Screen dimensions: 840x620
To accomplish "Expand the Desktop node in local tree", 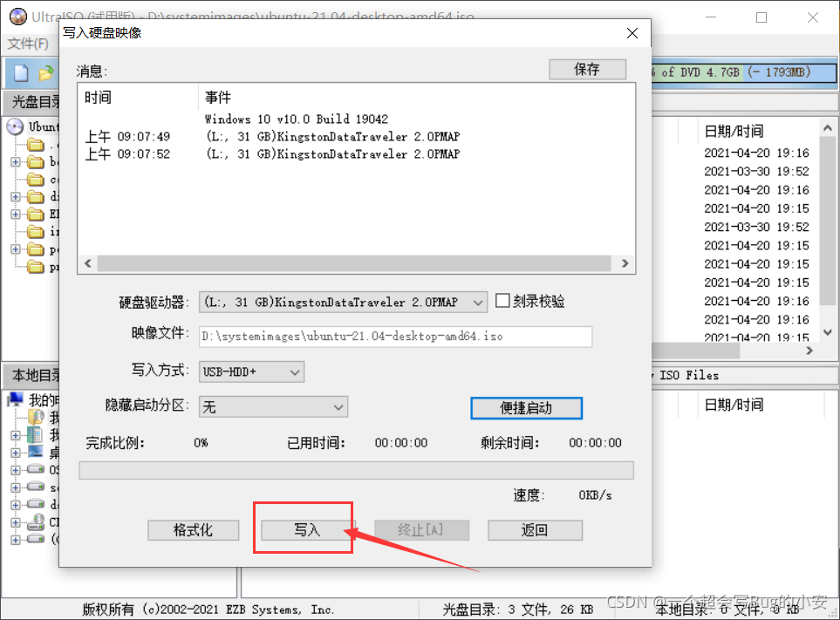I will [16, 453].
